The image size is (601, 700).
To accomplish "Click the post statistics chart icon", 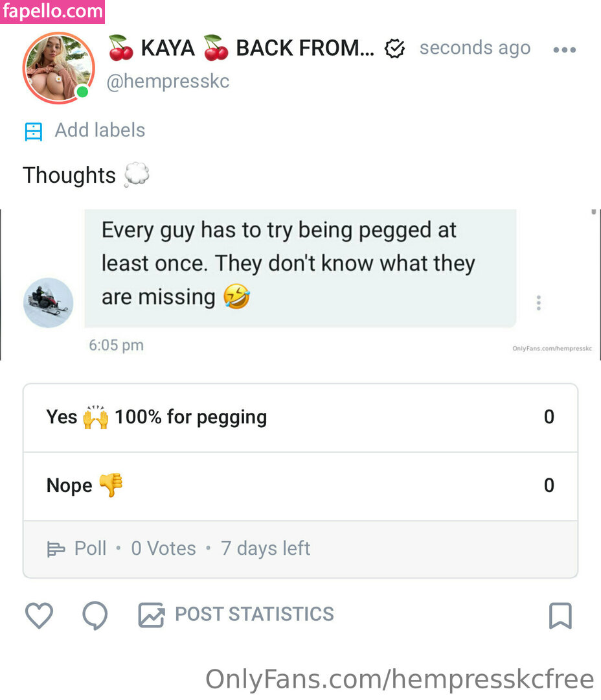I will (151, 615).
